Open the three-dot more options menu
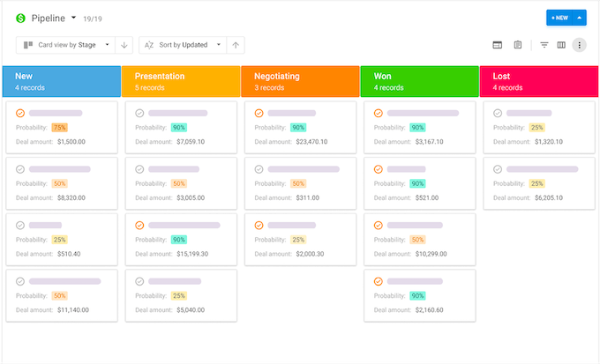The image size is (600, 364). pos(579,45)
